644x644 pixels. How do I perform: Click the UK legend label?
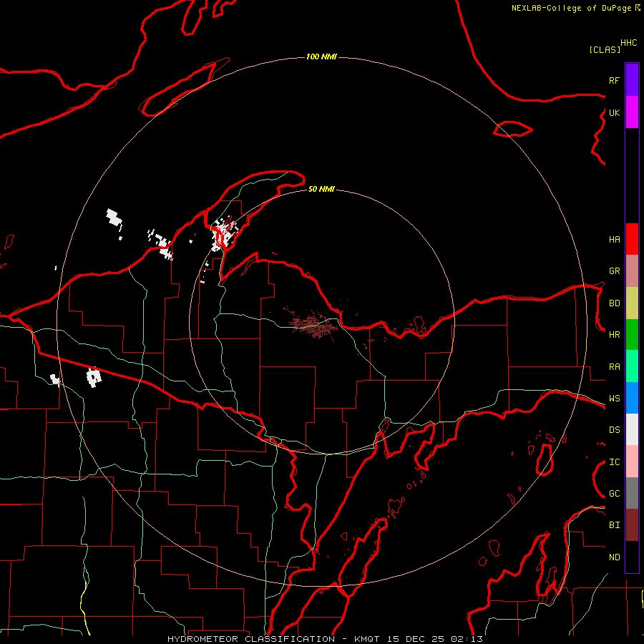point(614,112)
